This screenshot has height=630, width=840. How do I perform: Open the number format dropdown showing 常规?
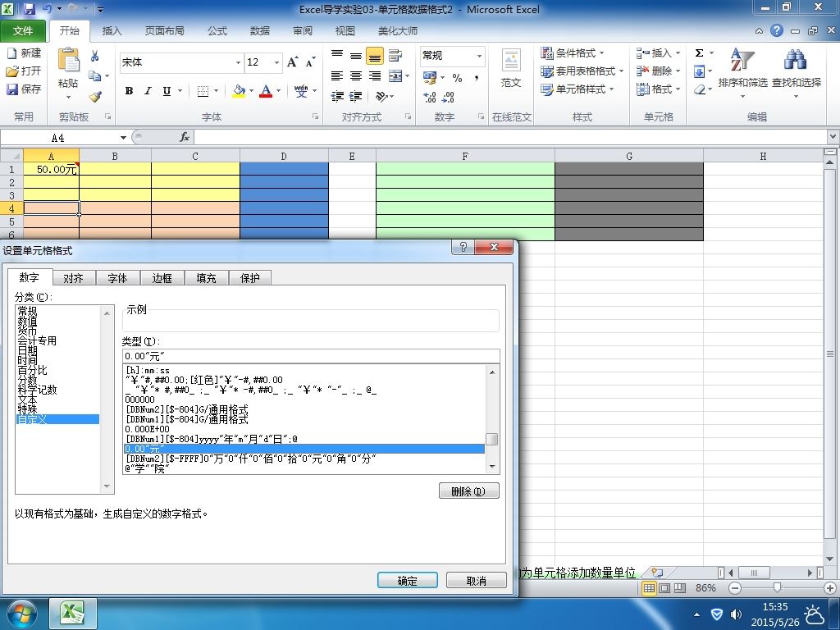pyautogui.click(x=479, y=56)
